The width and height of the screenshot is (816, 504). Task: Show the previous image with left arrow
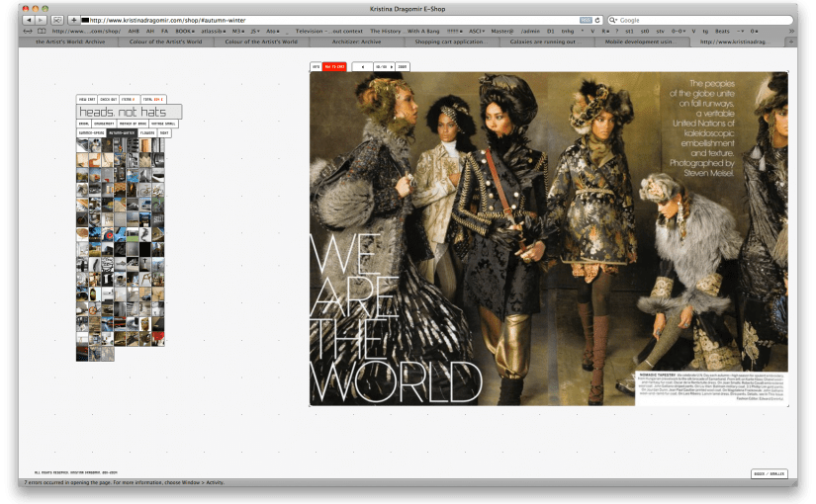point(363,67)
